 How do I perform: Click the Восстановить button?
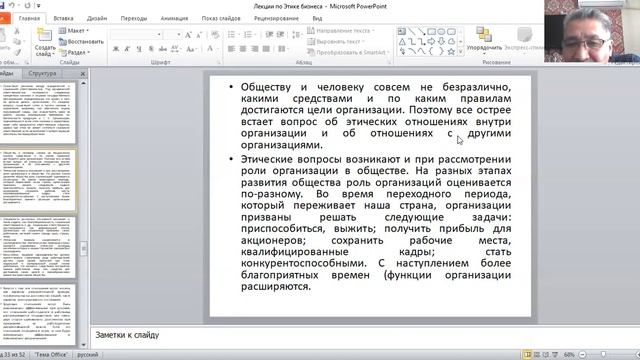[81, 42]
